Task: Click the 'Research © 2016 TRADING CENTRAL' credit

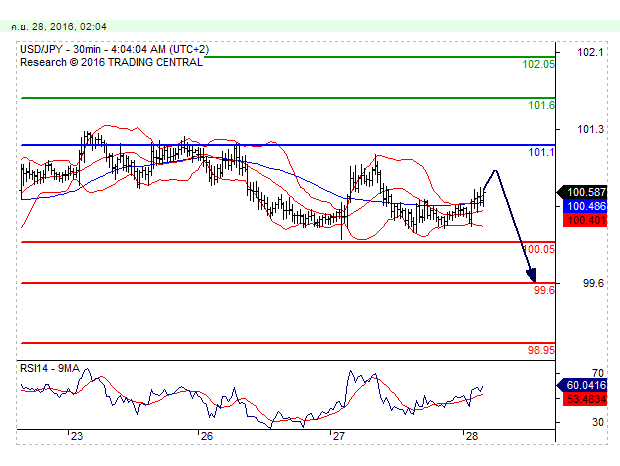Action: click(112, 62)
